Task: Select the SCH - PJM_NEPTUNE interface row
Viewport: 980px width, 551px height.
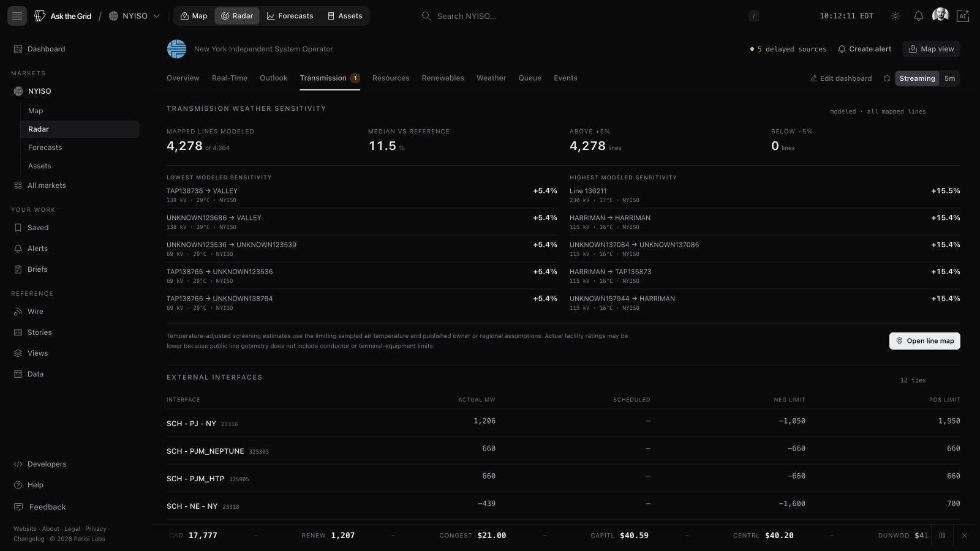Action: click(x=563, y=451)
